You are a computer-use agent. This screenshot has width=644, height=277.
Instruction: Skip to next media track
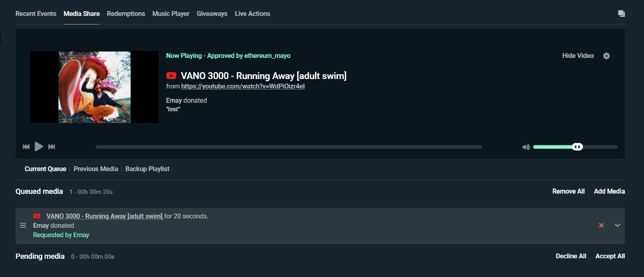click(52, 147)
